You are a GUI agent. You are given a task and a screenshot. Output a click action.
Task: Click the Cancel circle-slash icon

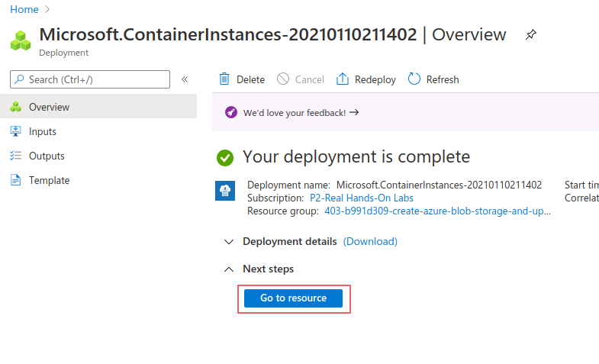(283, 79)
